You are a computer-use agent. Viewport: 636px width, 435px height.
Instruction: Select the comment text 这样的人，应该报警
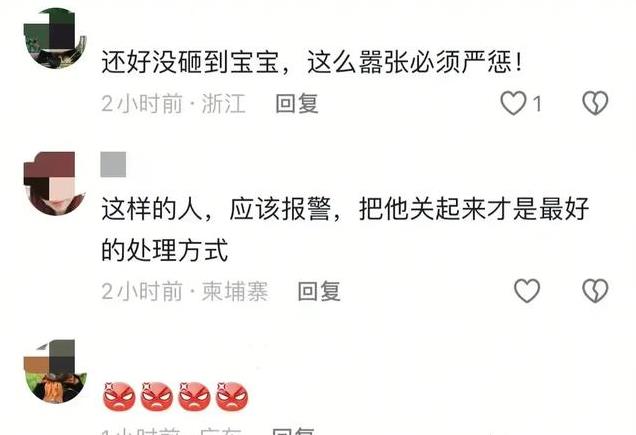pos(216,209)
